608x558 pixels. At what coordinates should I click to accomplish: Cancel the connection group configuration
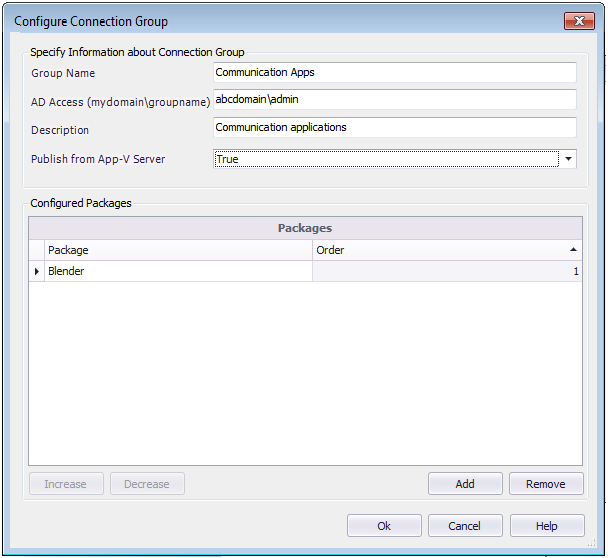click(465, 526)
